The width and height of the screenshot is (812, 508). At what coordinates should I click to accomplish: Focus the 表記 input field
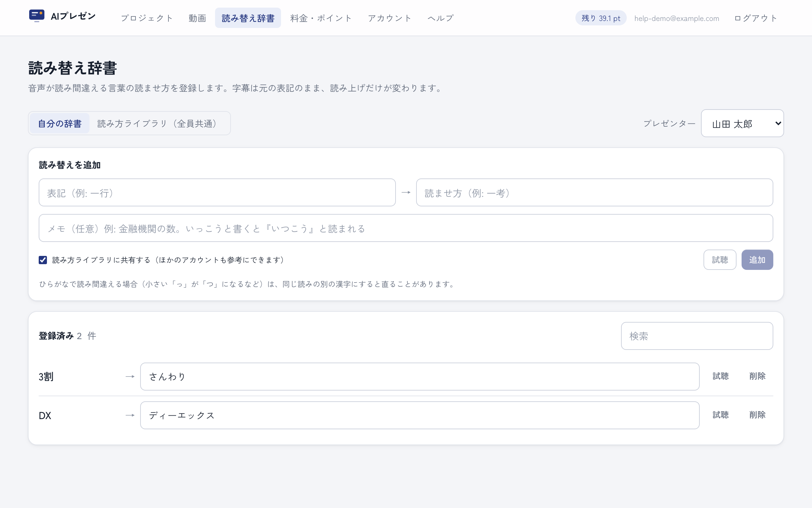tap(217, 192)
